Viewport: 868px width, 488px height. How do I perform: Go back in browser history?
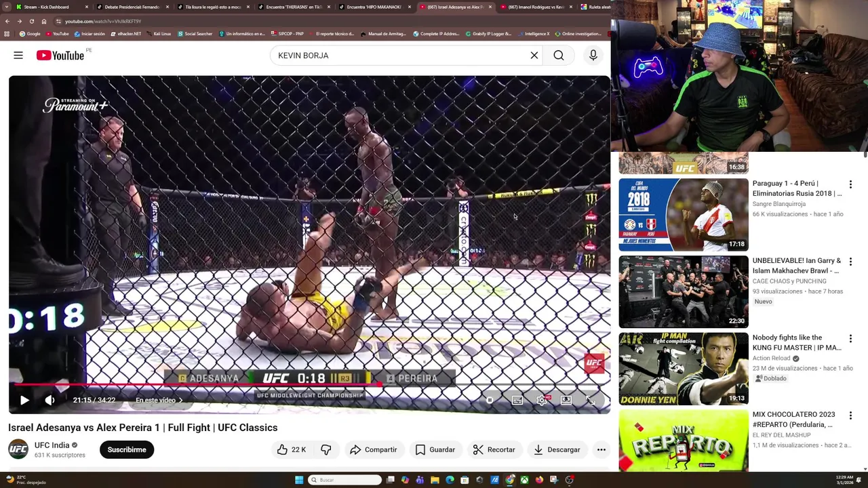pyautogui.click(x=8, y=21)
